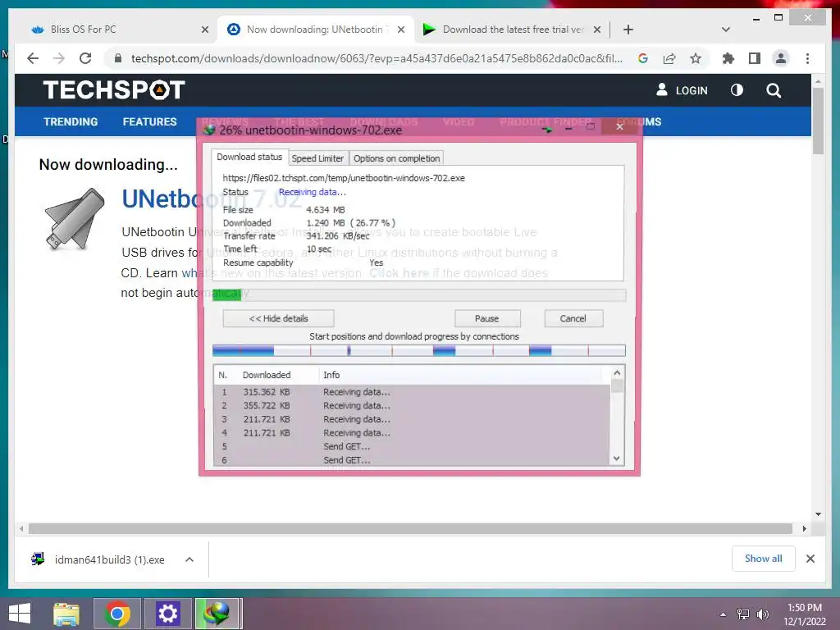The image size is (840, 630).
Task: Click the TechSpot LOGIN link
Action: [682, 90]
